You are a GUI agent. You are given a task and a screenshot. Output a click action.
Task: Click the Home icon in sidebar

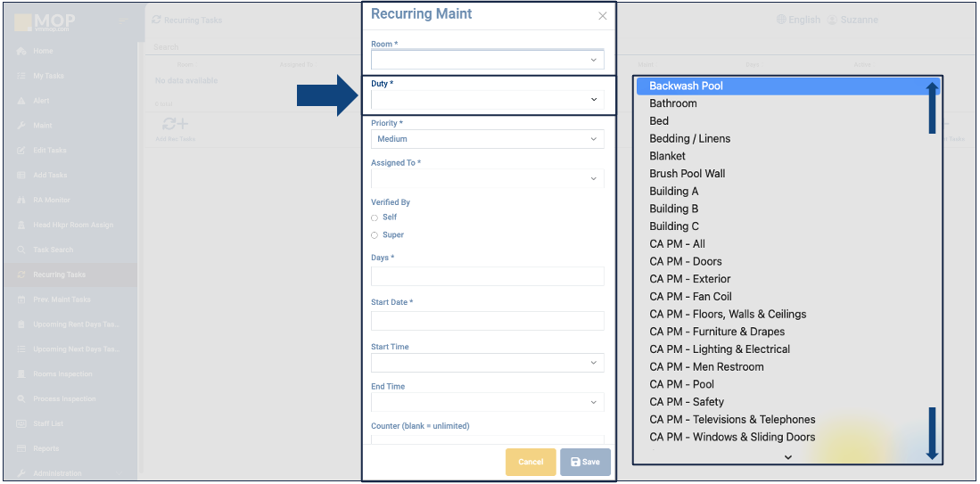pos(21,52)
